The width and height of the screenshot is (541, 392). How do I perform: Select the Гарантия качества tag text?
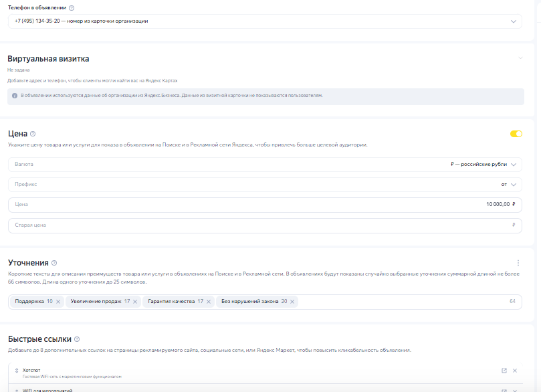[x=171, y=301]
